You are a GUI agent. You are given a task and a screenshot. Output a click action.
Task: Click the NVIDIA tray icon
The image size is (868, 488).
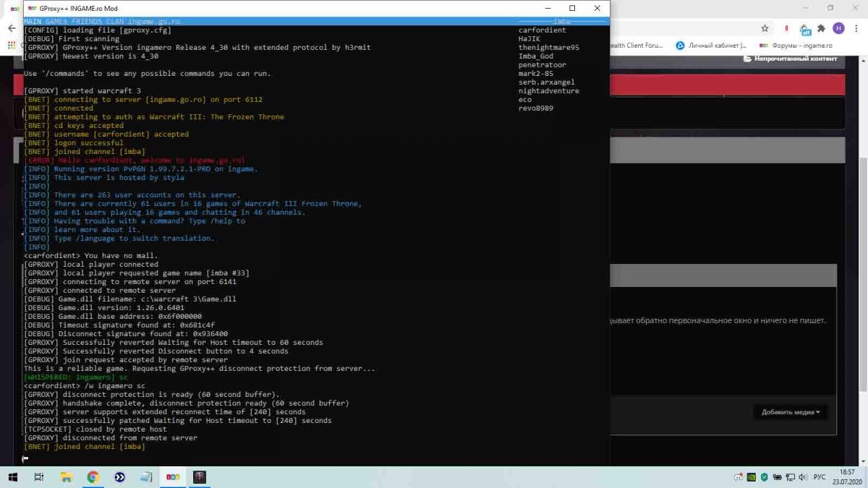pyautogui.click(x=752, y=477)
